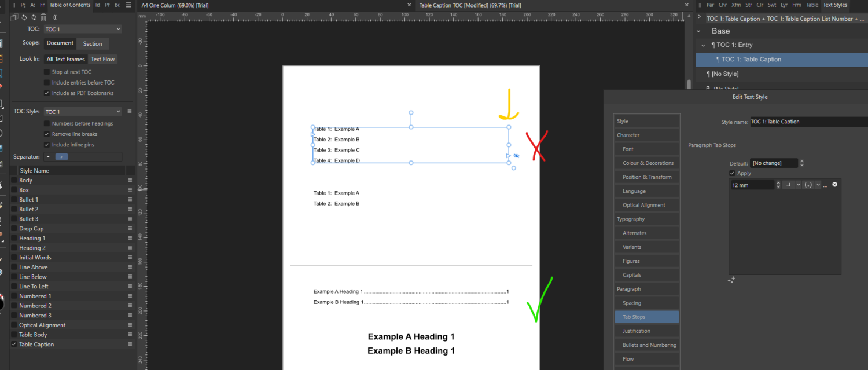Set TOC scope to Section
This screenshot has height=370, width=868.
[93, 43]
